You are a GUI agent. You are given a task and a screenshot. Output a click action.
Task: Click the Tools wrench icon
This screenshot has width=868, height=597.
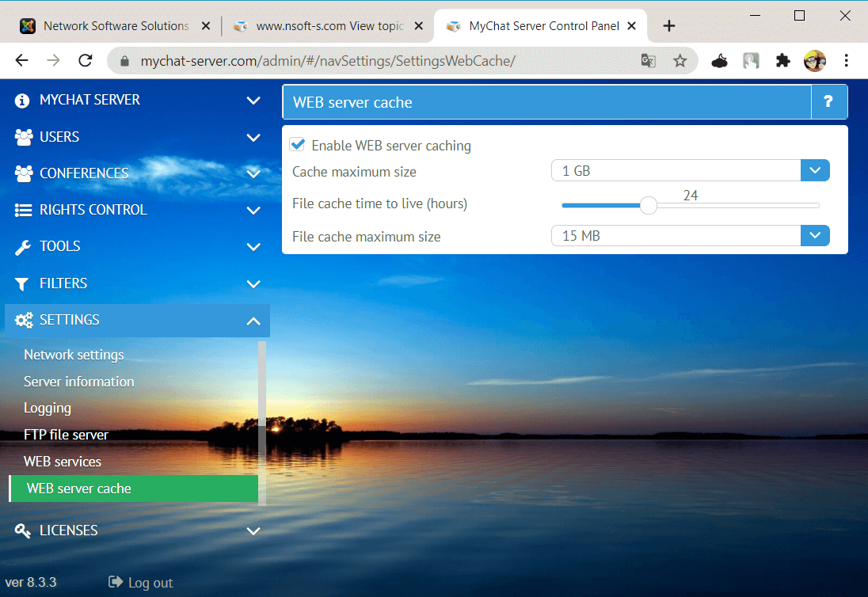tap(23, 247)
